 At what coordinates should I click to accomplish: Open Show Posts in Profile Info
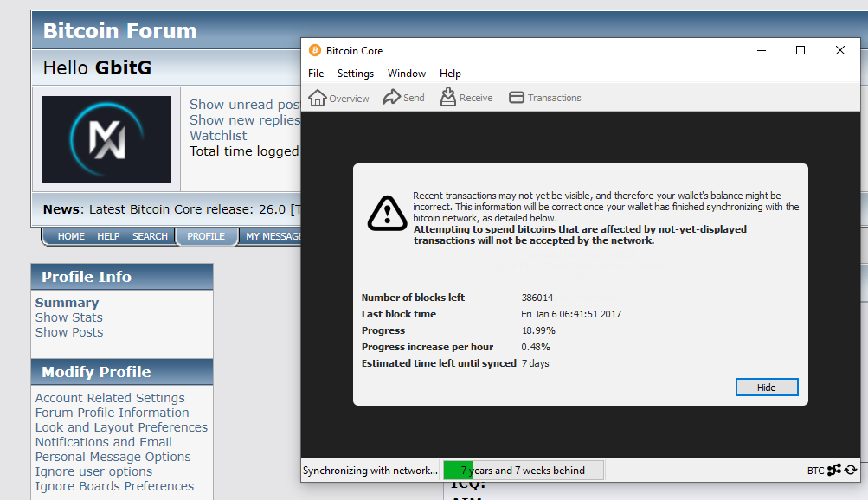pos(69,332)
